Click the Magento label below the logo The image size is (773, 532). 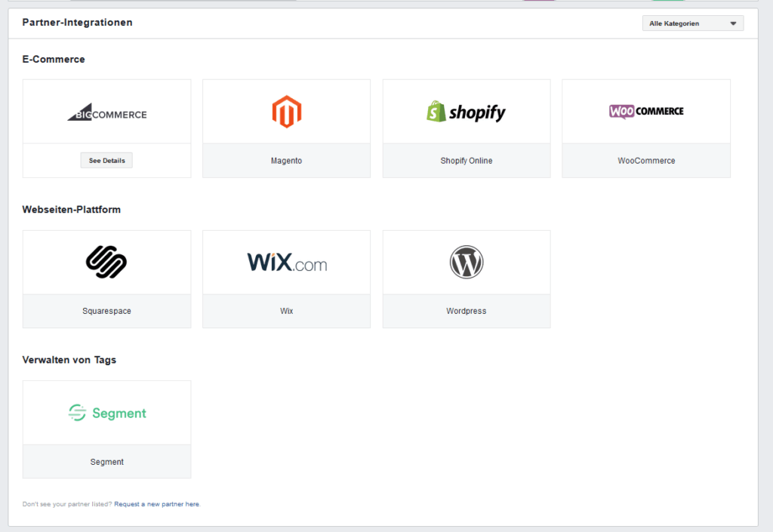(x=286, y=161)
